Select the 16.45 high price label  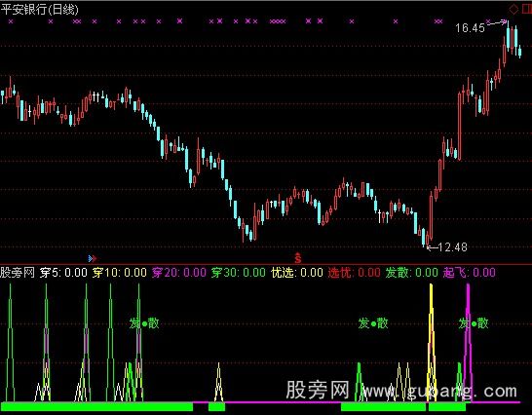(470, 28)
